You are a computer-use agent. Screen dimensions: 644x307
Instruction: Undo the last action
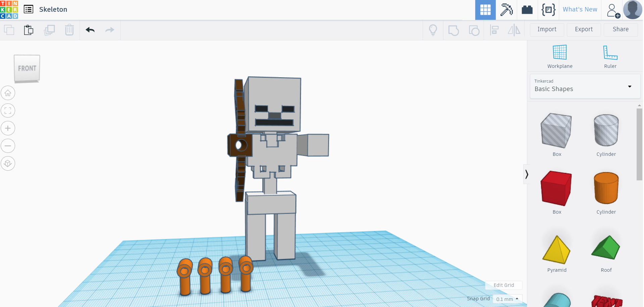coord(90,30)
